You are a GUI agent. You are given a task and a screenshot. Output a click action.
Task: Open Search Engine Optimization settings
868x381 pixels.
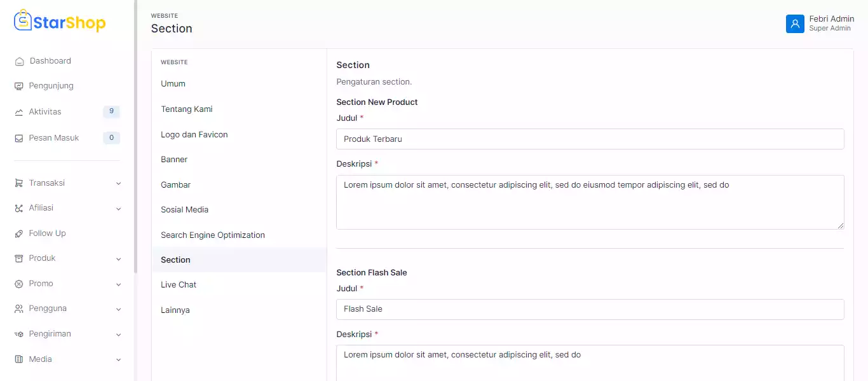point(212,235)
